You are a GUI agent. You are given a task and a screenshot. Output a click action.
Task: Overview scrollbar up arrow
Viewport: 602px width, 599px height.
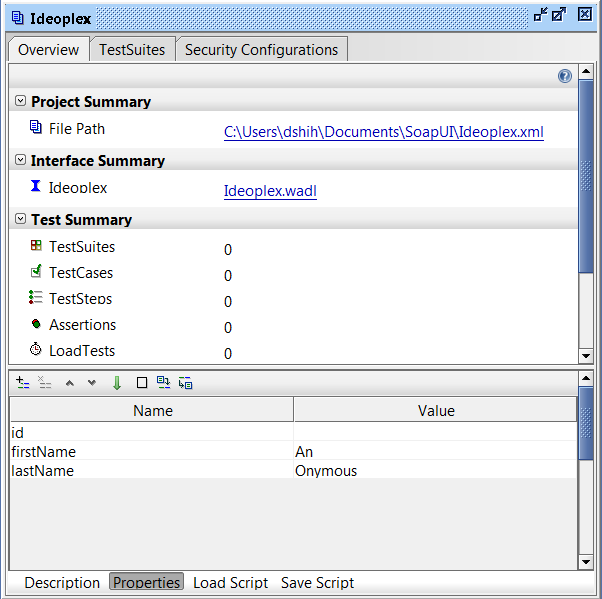[586, 71]
